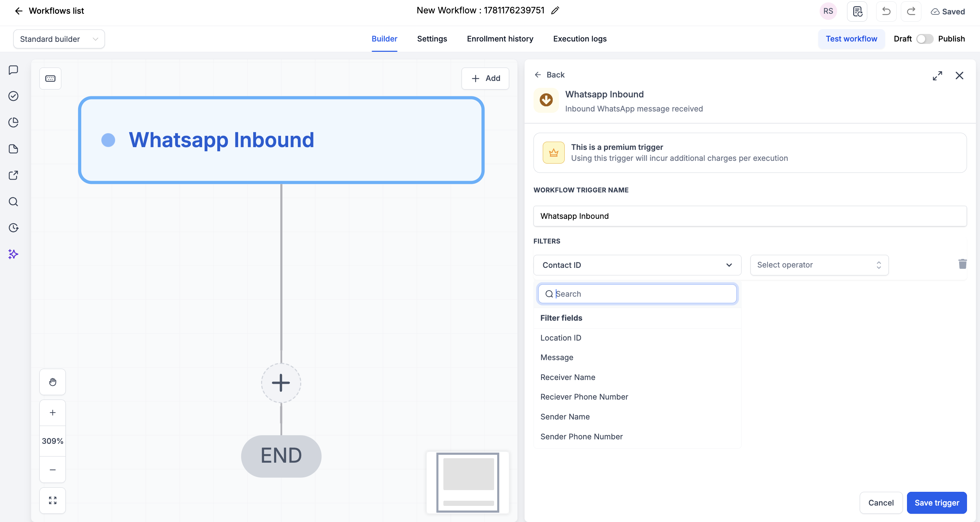Image resolution: width=980 pixels, height=522 pixels.
Task: Click the canvas minimap thumbnail
Action: pyautogui.click(x=467, y=482)
